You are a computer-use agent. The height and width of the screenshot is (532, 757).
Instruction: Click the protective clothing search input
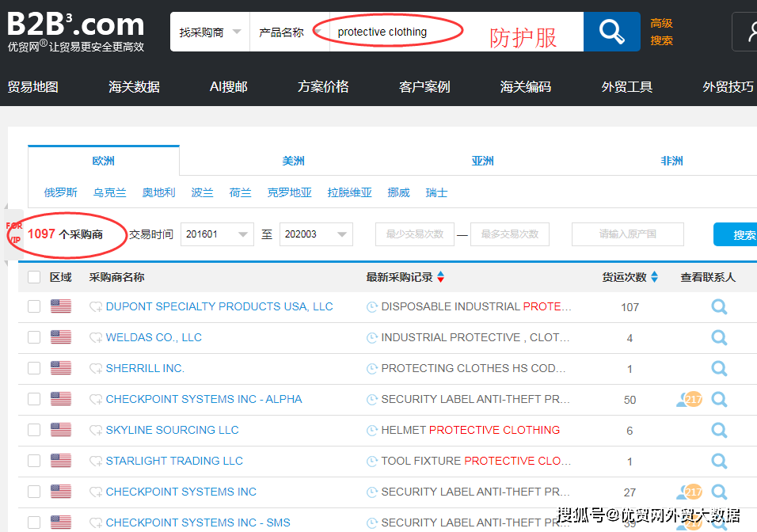point(456,32)
